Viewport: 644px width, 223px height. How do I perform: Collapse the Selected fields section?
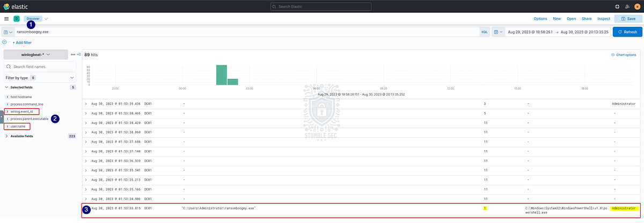coord(6,87)
